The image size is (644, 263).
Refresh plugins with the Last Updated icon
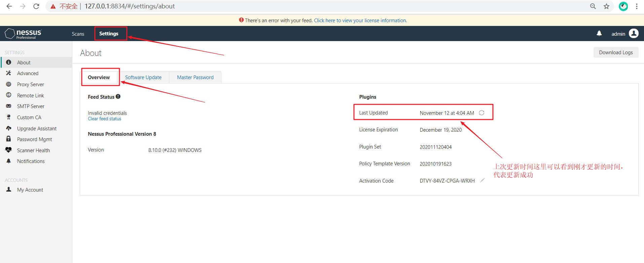pyautogui.click(x=481, y=113)
